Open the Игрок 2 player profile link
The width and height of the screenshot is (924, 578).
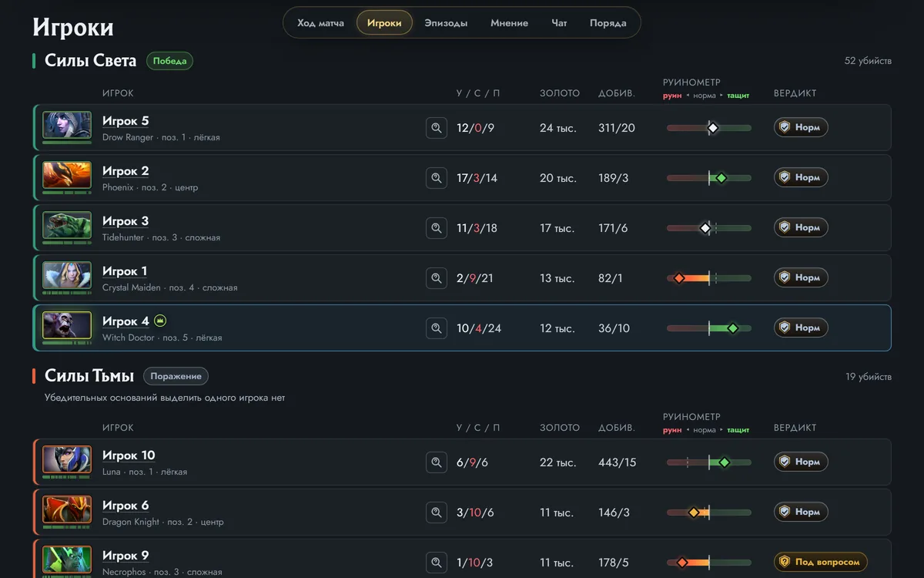click(126, 171)
